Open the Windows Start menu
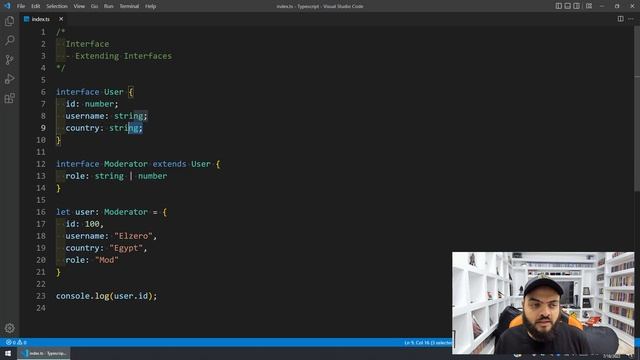Screen dimensions: 640x360 (8, 353)
